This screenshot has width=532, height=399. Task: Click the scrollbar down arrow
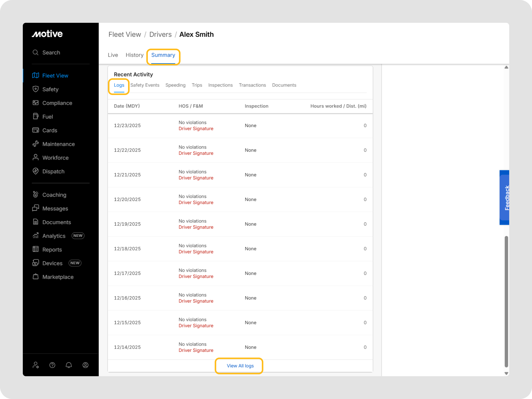(506, 374)
